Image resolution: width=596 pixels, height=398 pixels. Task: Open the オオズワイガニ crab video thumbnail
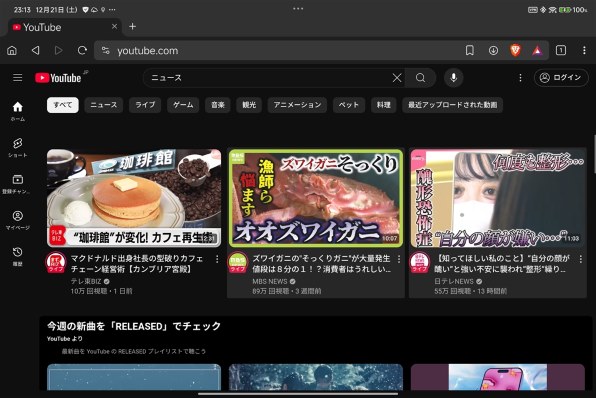click(x=316, y=198)
